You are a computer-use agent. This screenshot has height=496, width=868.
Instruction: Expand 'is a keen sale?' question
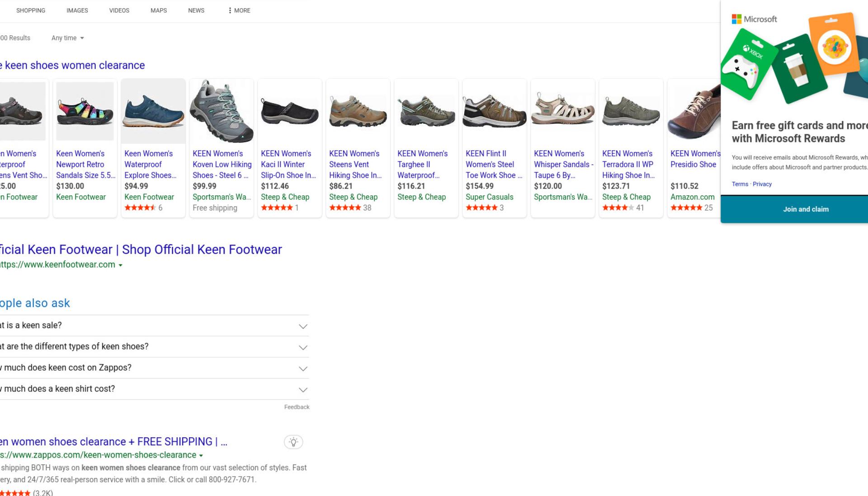(x=154, y=326)
